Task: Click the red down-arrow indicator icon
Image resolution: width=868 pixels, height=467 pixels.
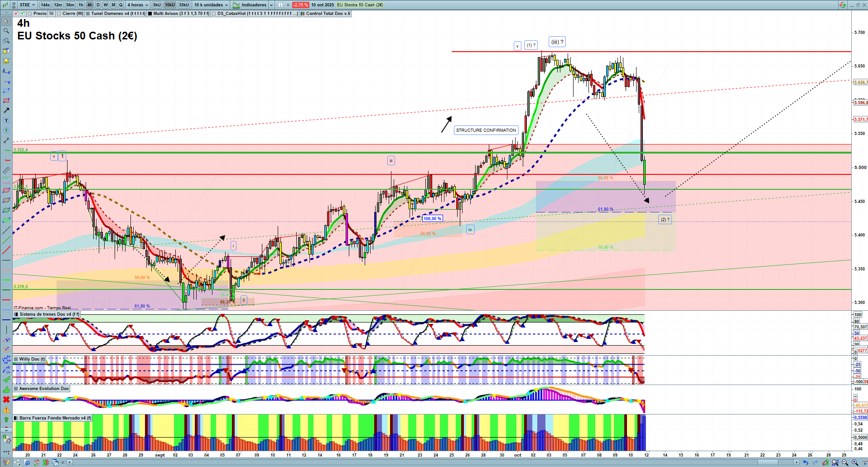Action: pos(16,14)
